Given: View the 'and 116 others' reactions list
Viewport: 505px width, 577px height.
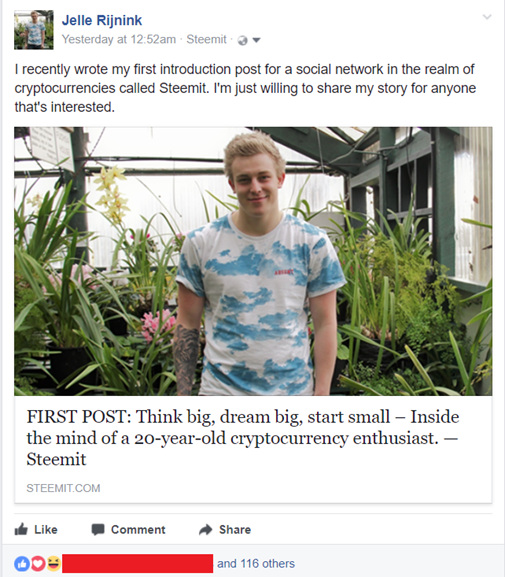Looking at the screenshot, I should [x=256, y=563].
